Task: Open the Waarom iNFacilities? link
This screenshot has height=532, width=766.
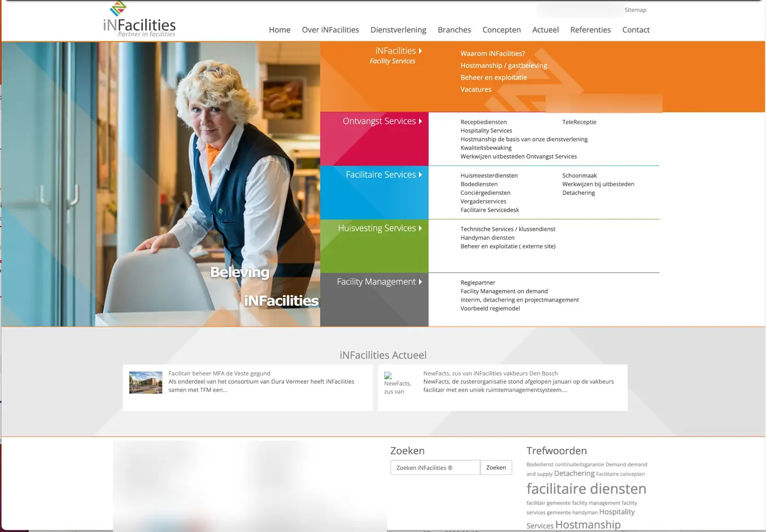Action: click(x=492, y=54)
